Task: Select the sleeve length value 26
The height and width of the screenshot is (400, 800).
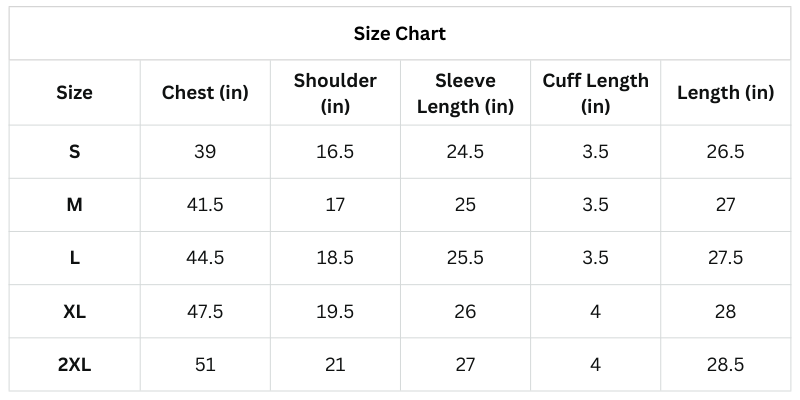Action: click(x=465, y=312)
